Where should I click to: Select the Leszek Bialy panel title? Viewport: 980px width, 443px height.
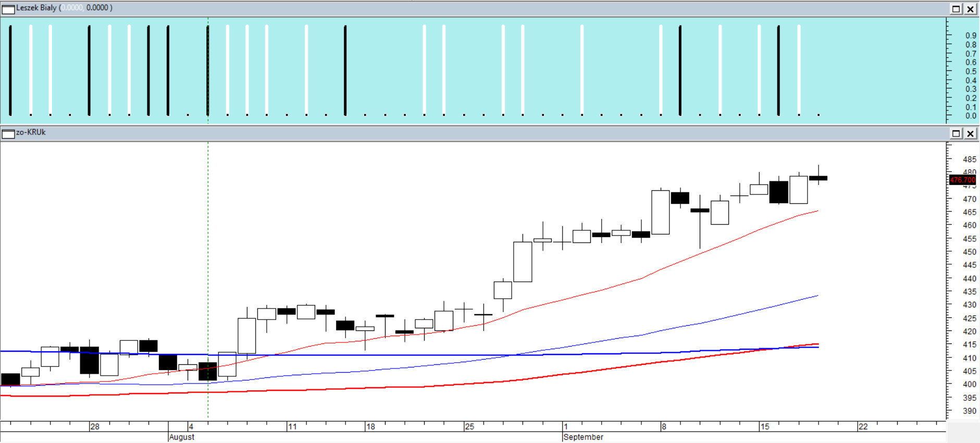tap(36, 8)
